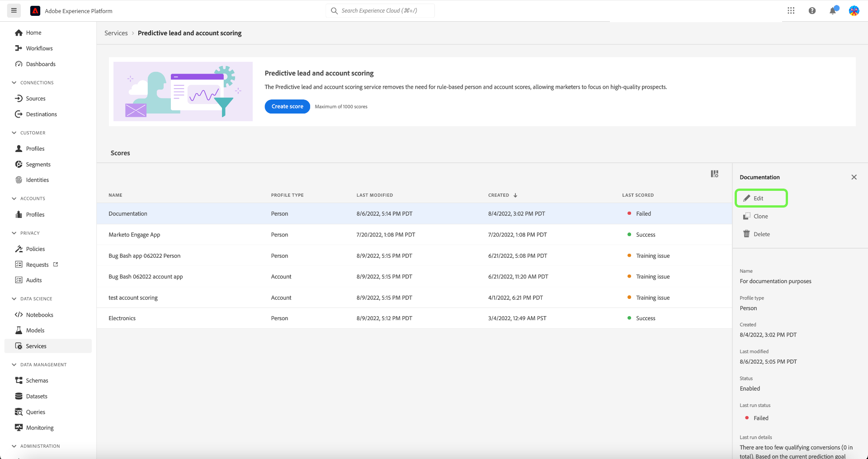Select the test account scoring row
This screenshot has height=459, width=868.
click(x=414, y=298)
